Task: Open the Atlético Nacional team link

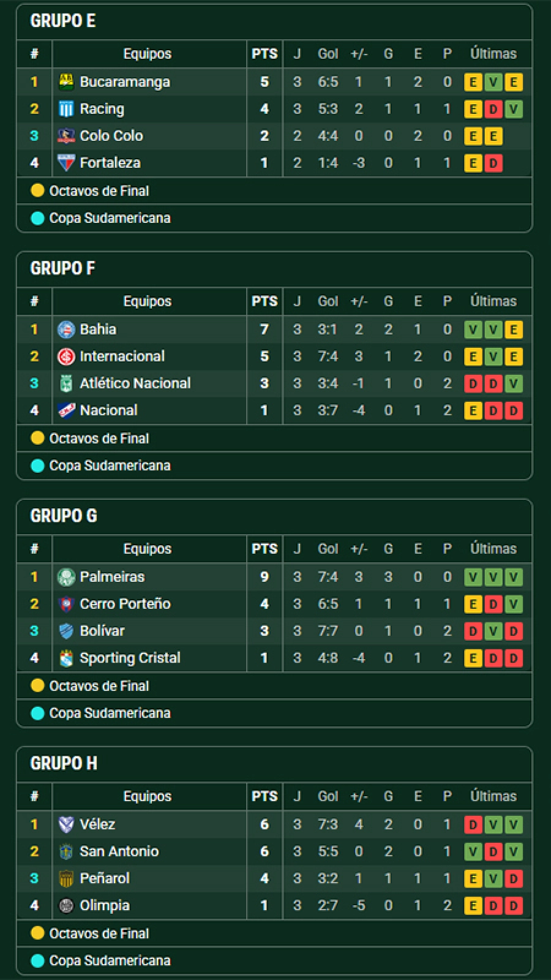Action: [x=135, y=383]
